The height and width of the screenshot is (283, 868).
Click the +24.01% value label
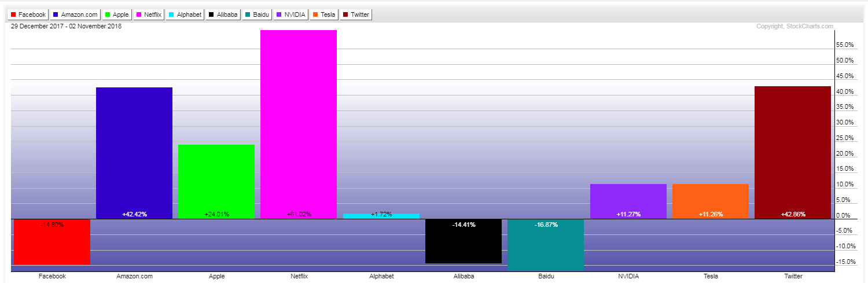pos(216,214)
